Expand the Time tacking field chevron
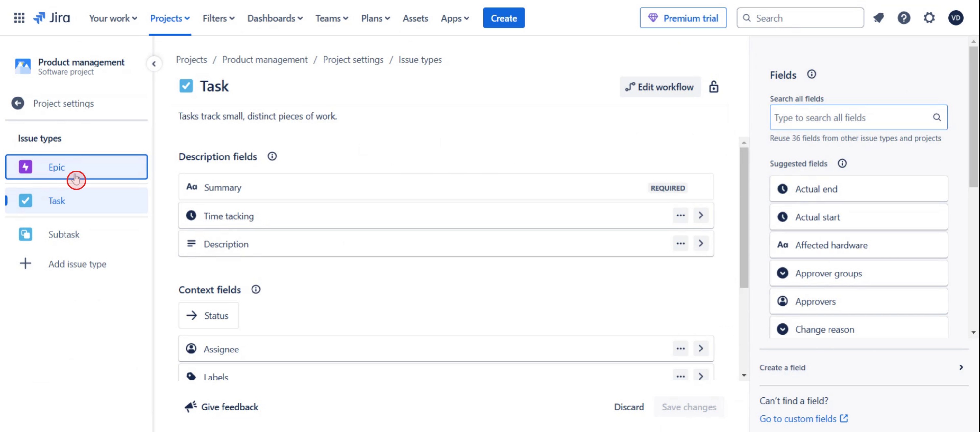Viewport: 980px width, 432px height. click(700, 216)
